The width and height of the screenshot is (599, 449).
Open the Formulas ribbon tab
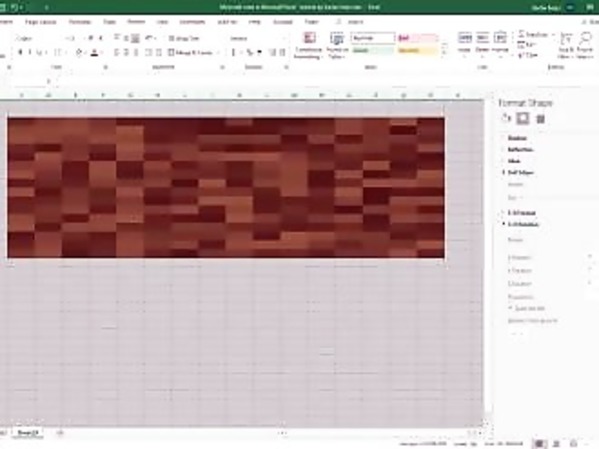tap(80, 22)
